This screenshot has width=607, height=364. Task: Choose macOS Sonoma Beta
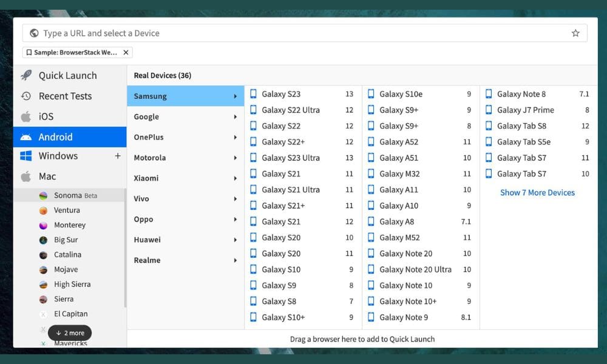tap(70, 195)
